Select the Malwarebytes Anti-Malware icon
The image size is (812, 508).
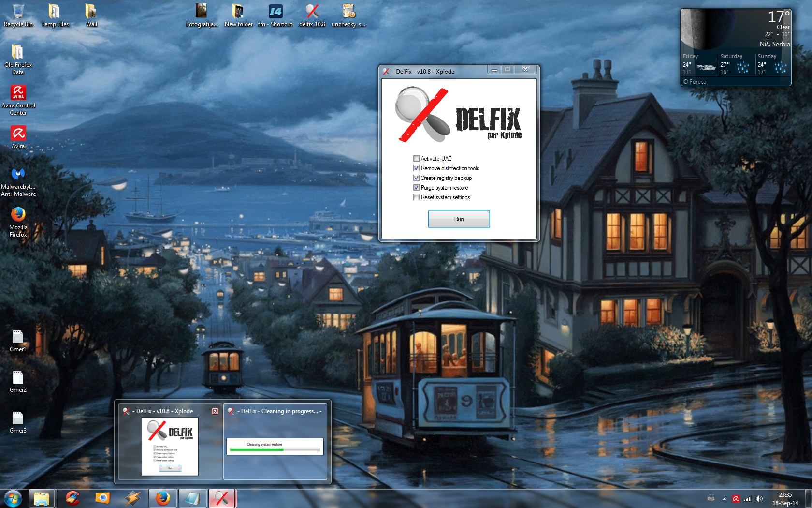(x=18, y=181)
